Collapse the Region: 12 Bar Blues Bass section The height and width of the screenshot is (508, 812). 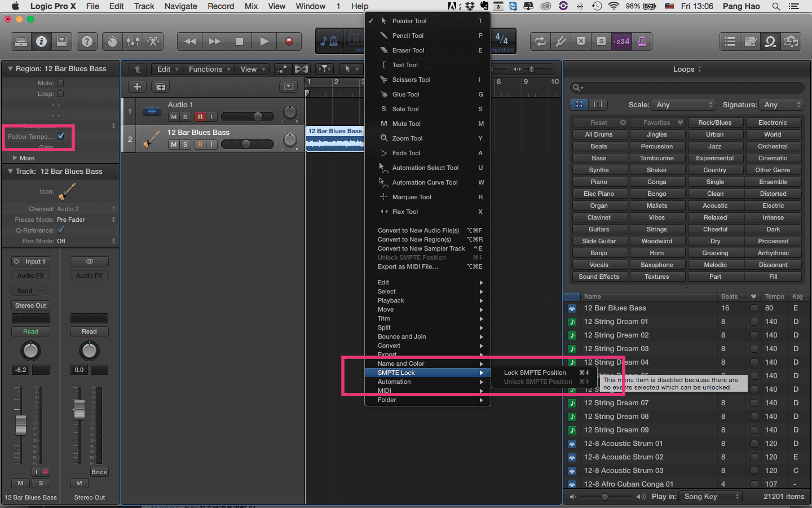(10, 69)
